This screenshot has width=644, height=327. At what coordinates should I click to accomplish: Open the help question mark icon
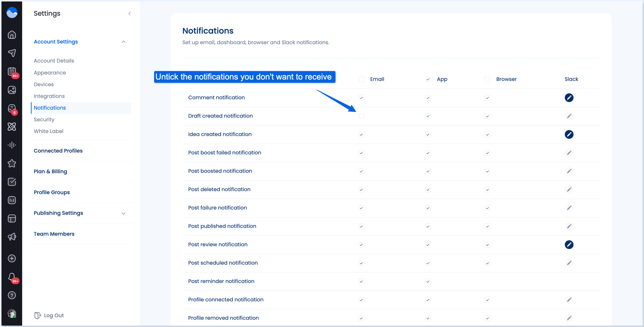click(x=12, y=295)
